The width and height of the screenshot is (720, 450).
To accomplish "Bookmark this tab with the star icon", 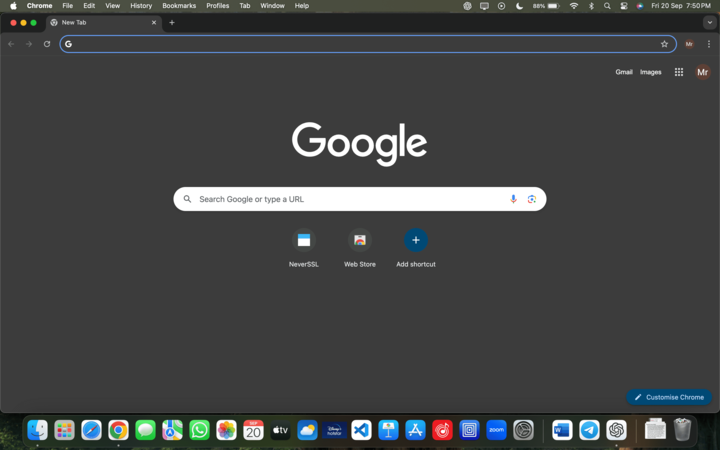I will 664,44.
